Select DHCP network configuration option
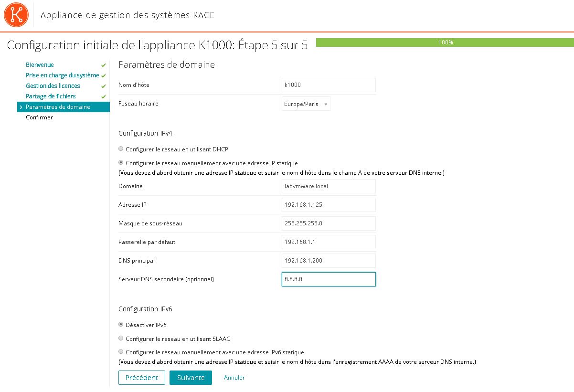Viewport: 574px width, 392px height. click(x=121, y=149)
